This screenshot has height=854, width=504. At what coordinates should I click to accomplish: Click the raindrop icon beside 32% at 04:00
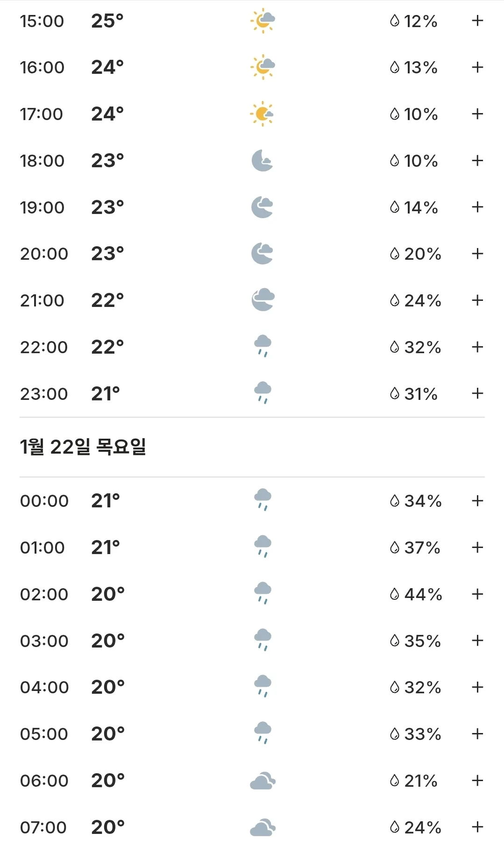395,687
